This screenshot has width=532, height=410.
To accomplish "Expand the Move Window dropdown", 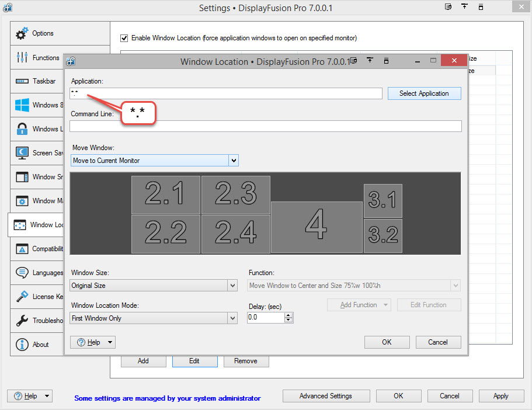I will tap(234, 161).
